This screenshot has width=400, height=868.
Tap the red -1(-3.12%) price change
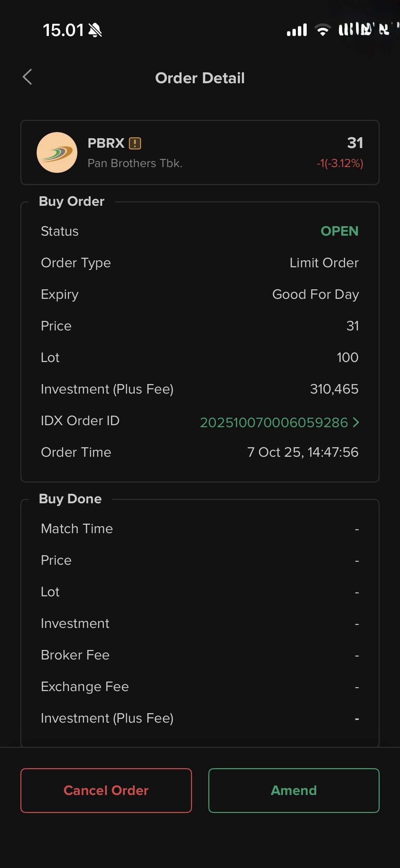[x=340, y=163]
